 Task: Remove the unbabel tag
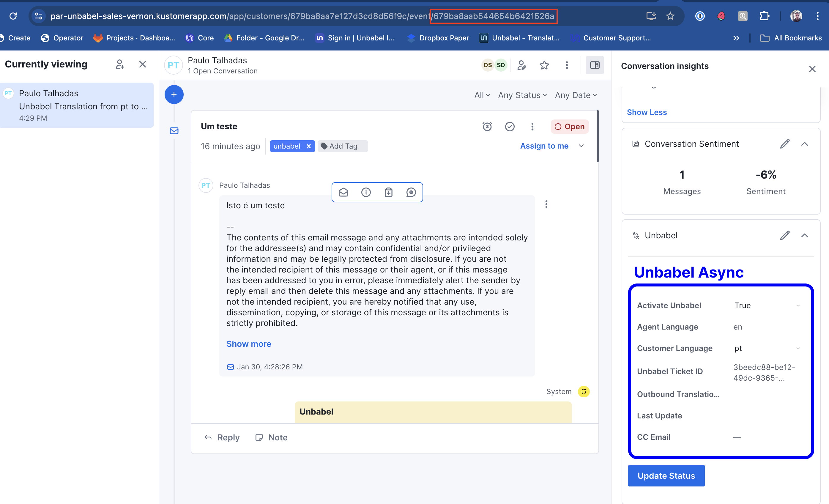click(308, 146)
